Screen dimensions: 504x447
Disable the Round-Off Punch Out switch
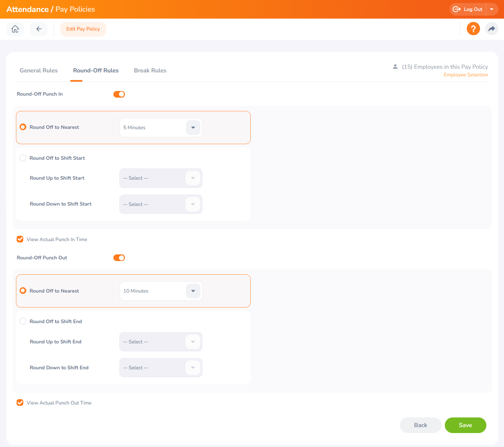click(119, 258)
